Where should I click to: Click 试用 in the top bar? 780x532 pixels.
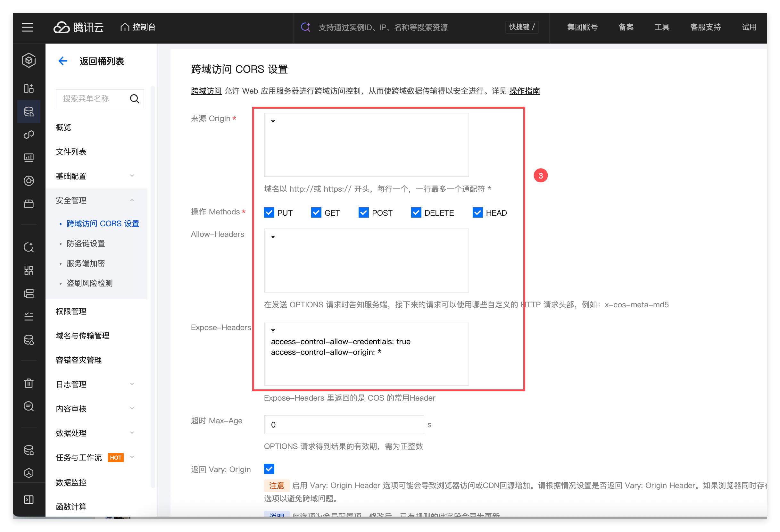[x=749, y=27]
